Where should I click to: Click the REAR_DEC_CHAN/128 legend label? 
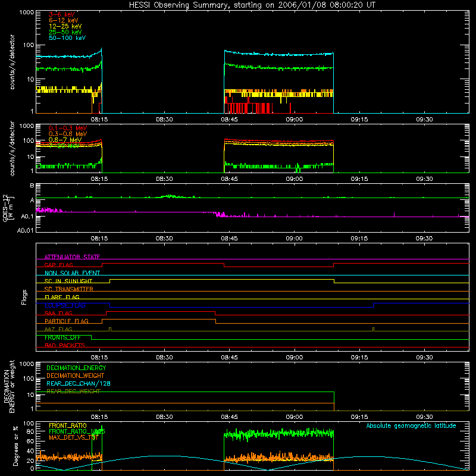[79, 383]
